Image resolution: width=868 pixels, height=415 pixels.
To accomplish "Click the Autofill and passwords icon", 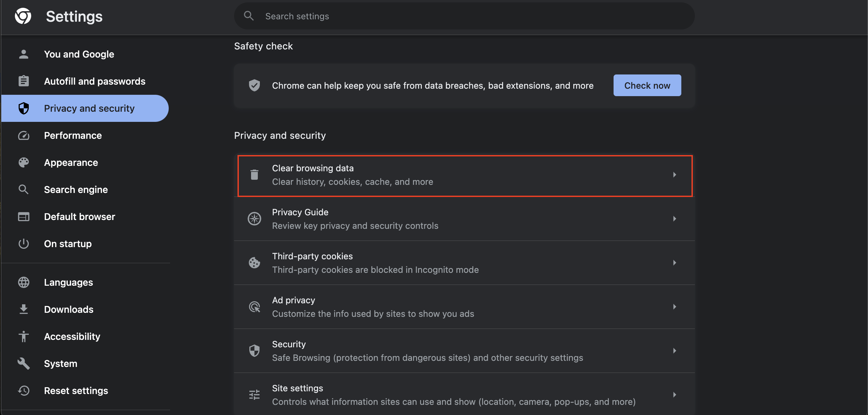I will (23, 81).
